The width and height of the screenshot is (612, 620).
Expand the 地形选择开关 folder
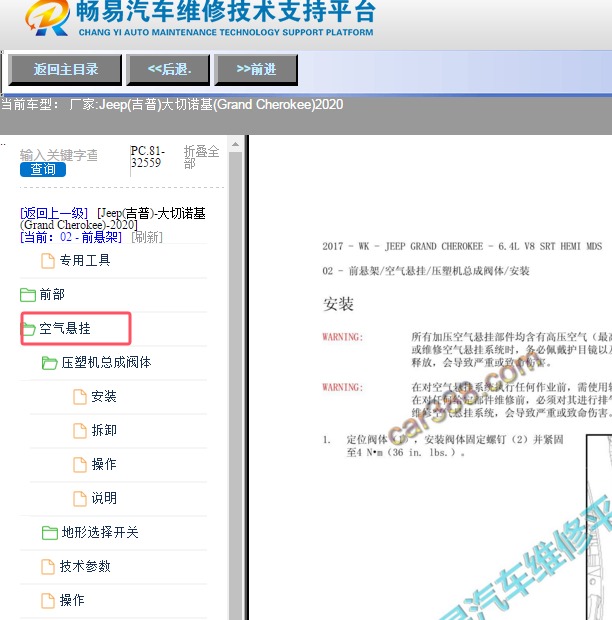(x=100, y=533)
